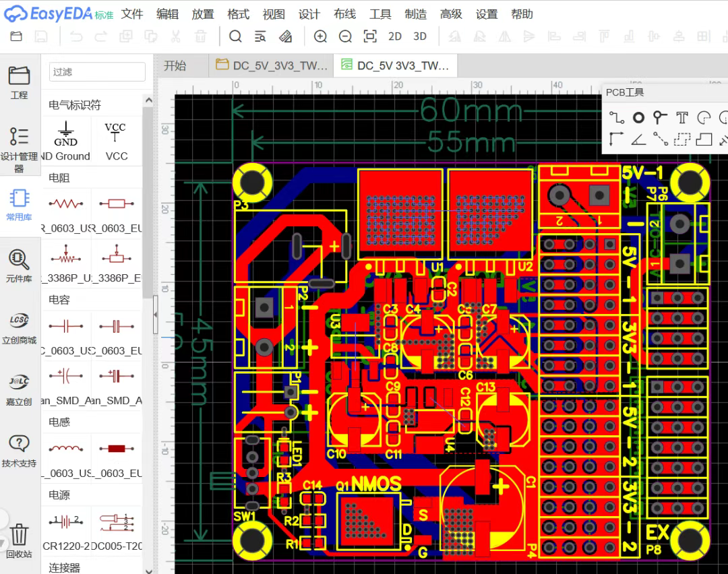Collapse the left panel with splitter arrow
This screenshot has width=728, height=574.
pos(155,315)
